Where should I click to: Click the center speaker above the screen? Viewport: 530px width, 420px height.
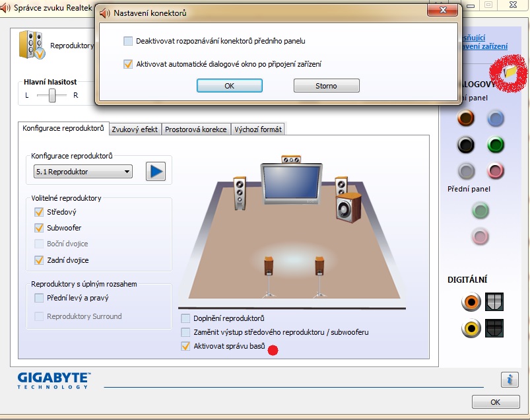point(291,159)
